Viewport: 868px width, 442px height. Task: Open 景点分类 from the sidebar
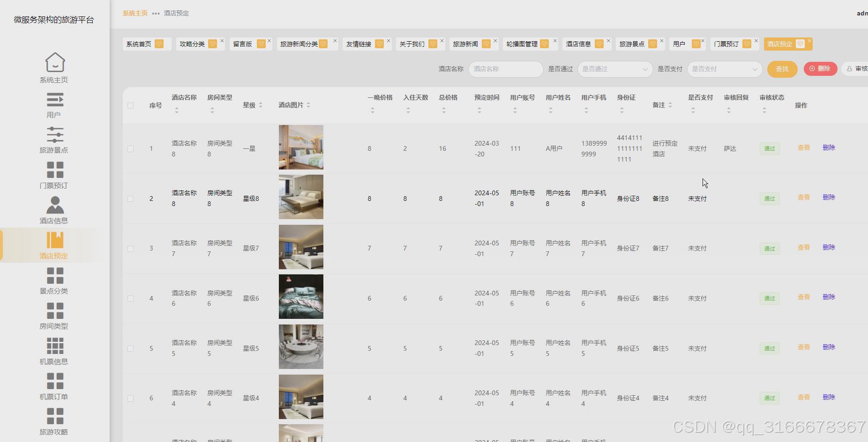(x=54, y=280)
